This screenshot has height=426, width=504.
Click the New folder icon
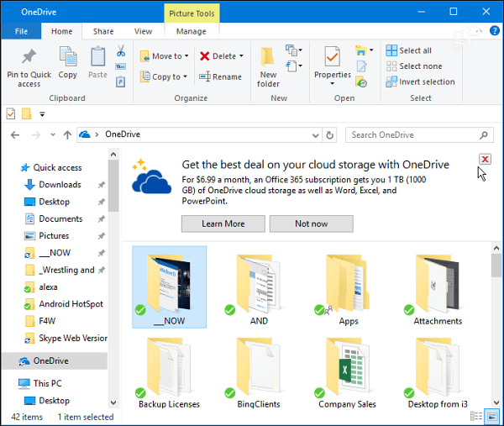point(267,56)
